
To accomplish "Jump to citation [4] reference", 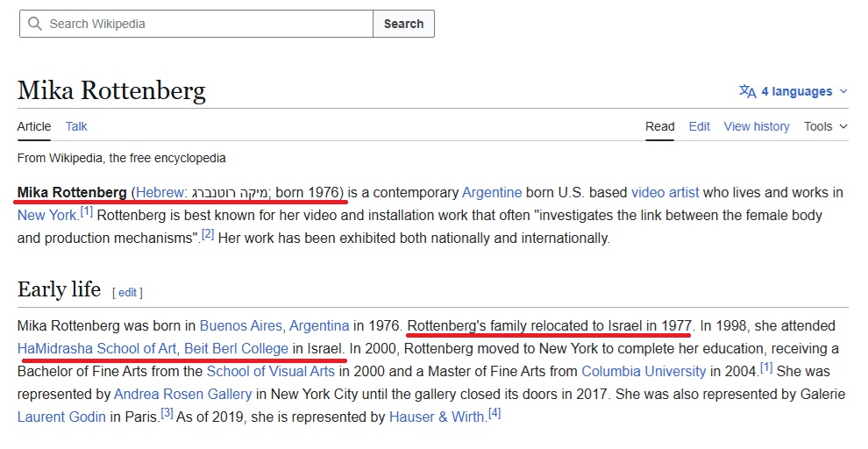I will [494, 412].
